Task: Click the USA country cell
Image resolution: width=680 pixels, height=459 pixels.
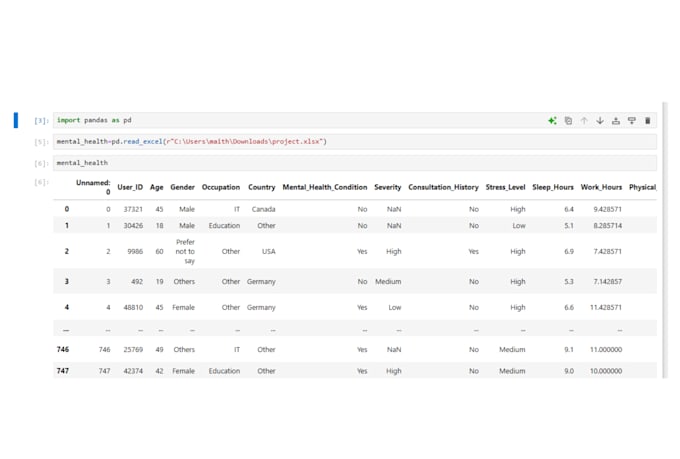Action: (x=268, y=251)
